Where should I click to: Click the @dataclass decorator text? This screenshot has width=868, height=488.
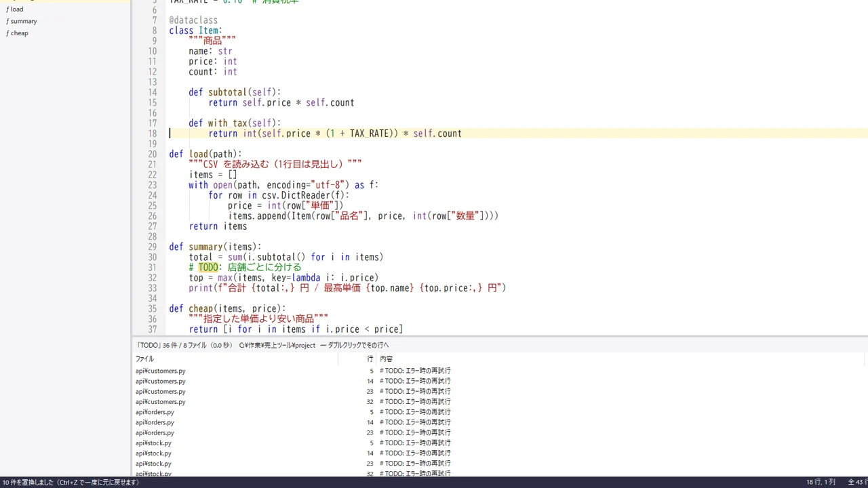coord(193,20)
